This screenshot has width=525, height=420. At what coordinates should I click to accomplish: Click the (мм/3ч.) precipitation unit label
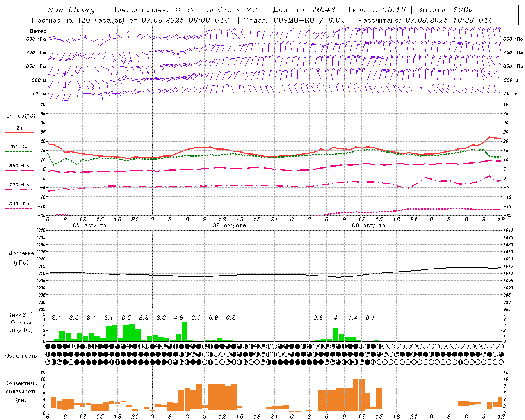pyautogui.click(x=21, y=315)
